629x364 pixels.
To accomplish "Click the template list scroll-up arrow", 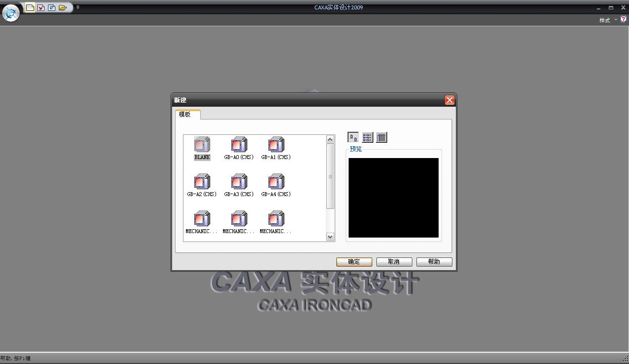I will pos(330,140).
